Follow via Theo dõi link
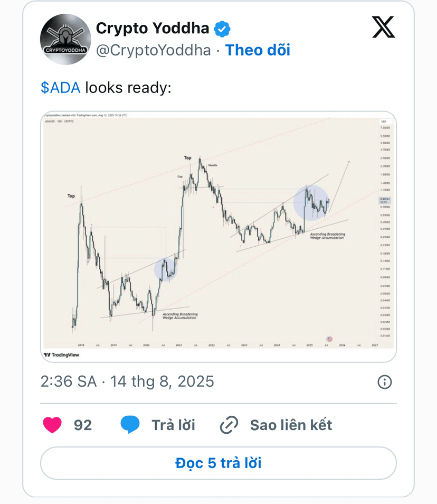 point(258,50)
